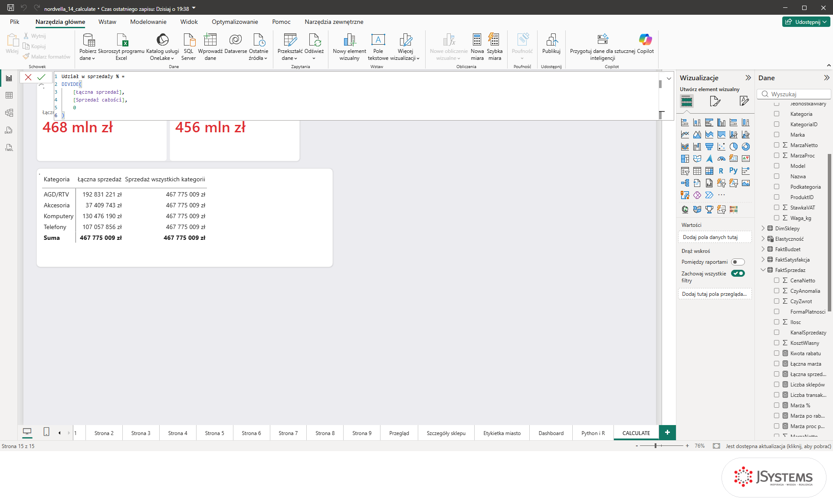Click SQL Server data source icon
The width and height of the screenshot is (833, 504).
[188, 47]
